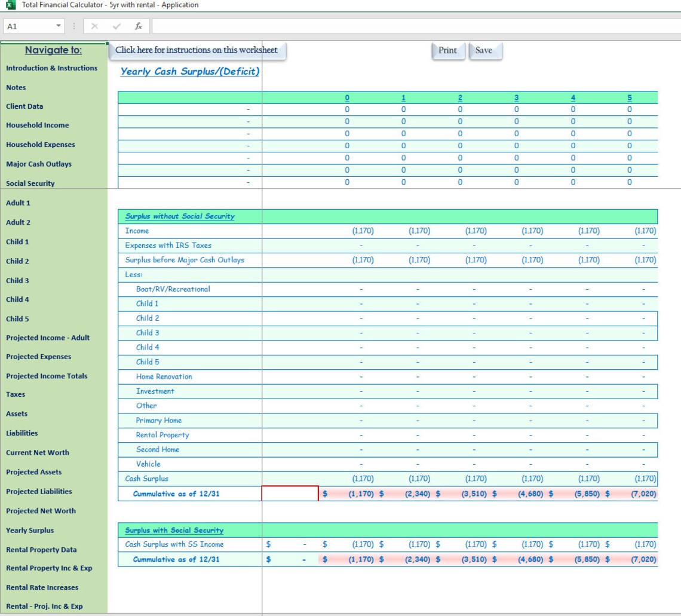
Task: Open the Major Cash Outlays page
Action: 40,164
